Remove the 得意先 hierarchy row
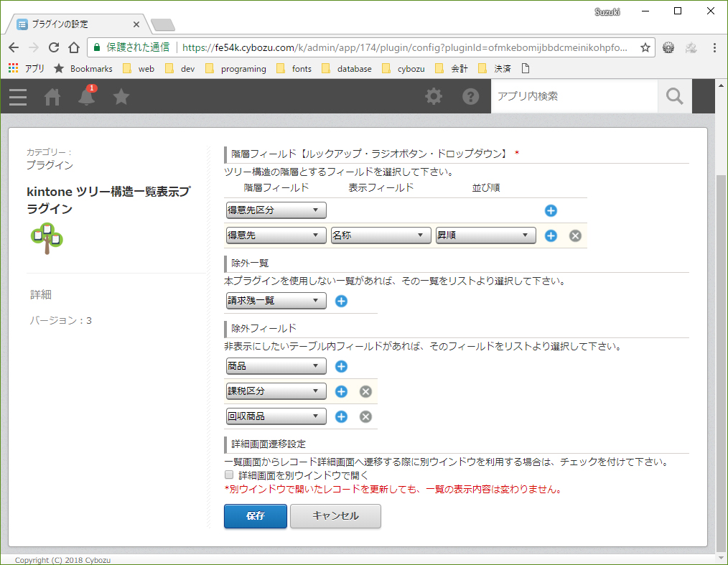Screen dimensions: 728x565 575,236
